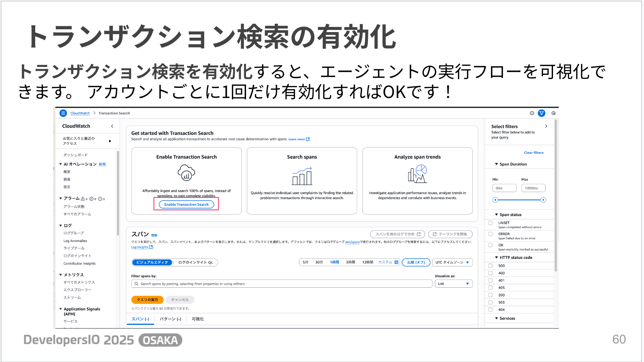Image resolution: width=644 pixels, height=362 pixels.
Task: Click the テーリングを開始 button
Action: click(450, 234)
